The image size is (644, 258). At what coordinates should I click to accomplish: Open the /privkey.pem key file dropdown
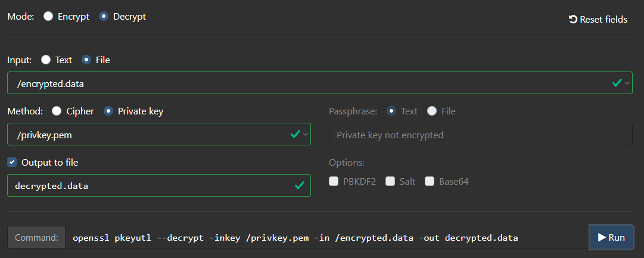306,134
